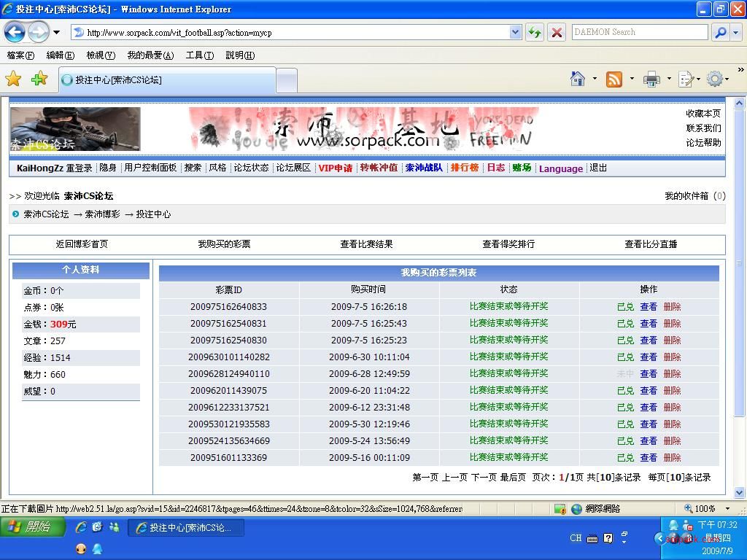This screenshot has width=747, height=560.
Task: Click the Print icon in toolbar
Action: [x=651, y=79]
